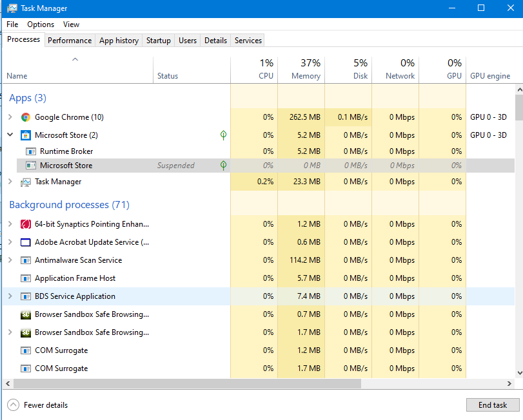Click the green leaf icon on suspended Microsoft Store
The width and height of the screenshot is (523, 420).
tap(224, 165)
